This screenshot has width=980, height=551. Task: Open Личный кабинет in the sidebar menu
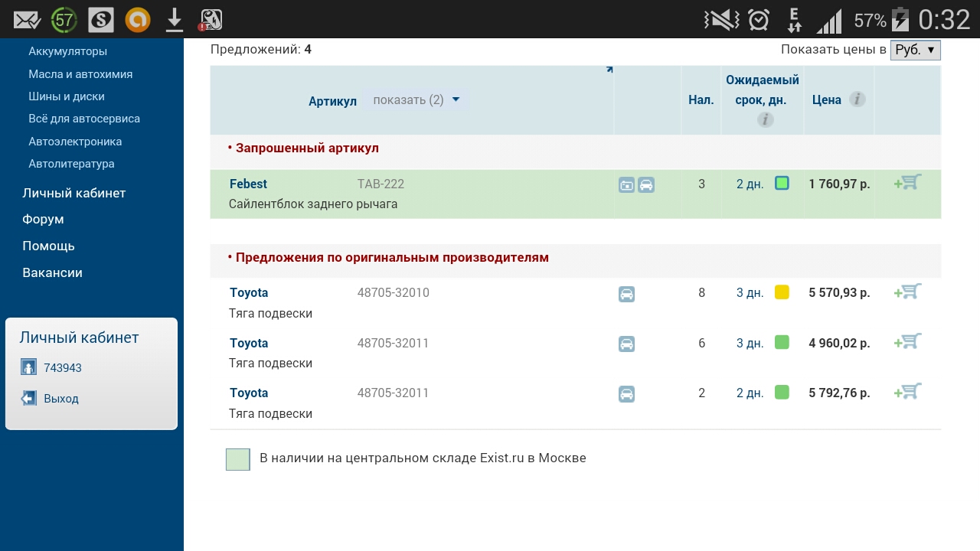73,193
